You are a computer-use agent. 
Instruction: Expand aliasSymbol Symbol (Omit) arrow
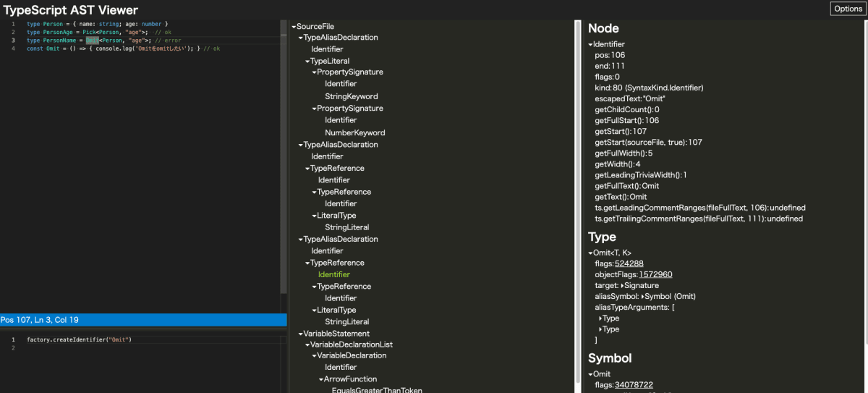click(643, 297)
